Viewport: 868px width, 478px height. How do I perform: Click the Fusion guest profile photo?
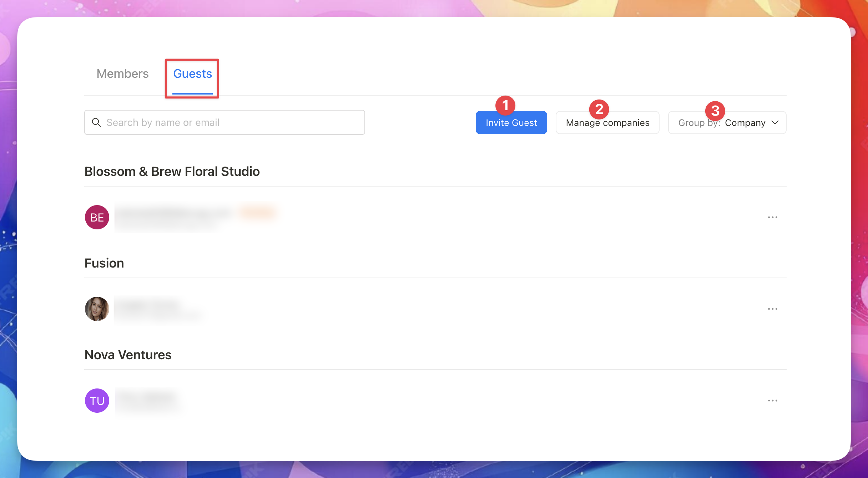(x=97, y=309)
